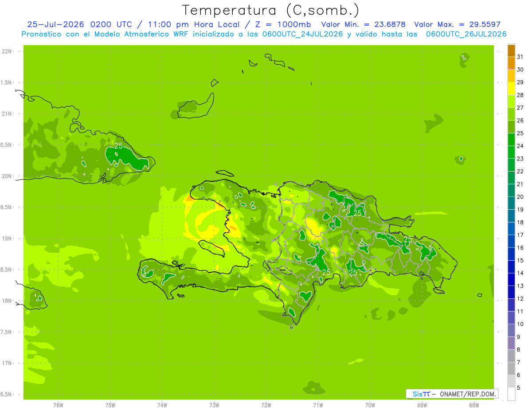Click the '72W' longitude label

coord(266,405)
